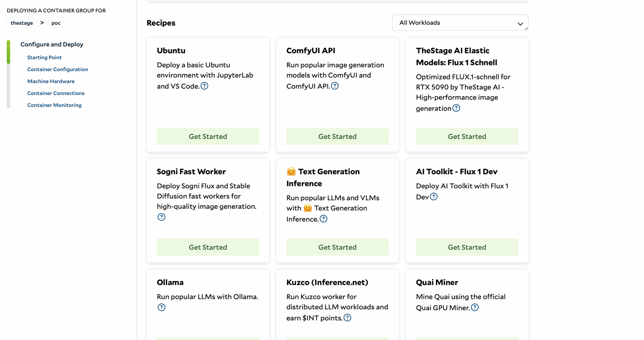The width and height of the screenshot is (644, 340).
Task: Get Started with the Ubuntu recipe
Action: coord(208,136)
